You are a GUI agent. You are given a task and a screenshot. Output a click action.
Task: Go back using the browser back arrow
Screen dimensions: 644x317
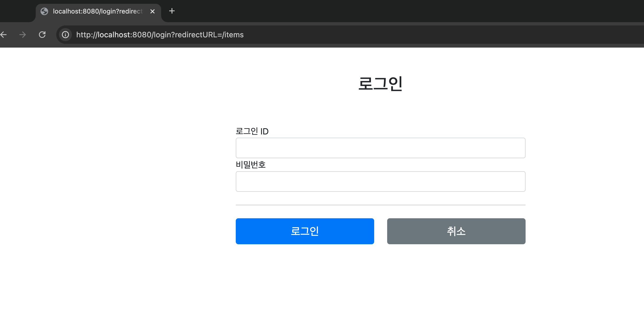pyautogui.click(x=4, y=35)
